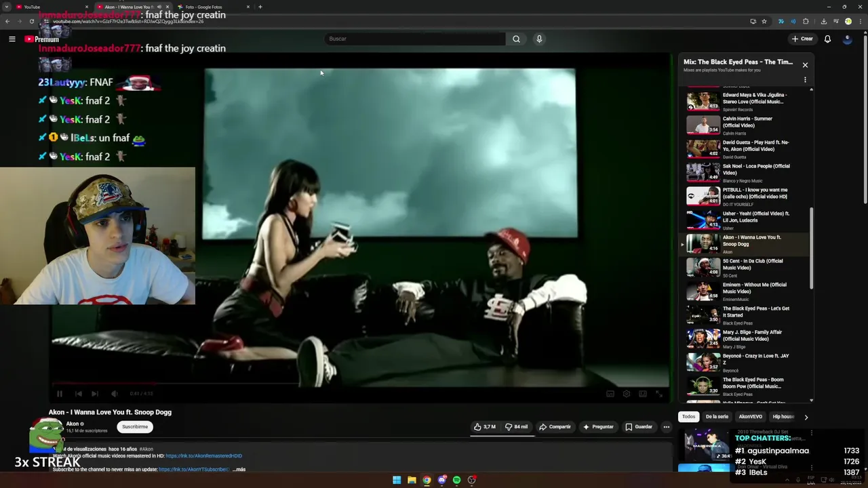
Task: Open File Explorer from the taskbar
Action: click(412, 480)
